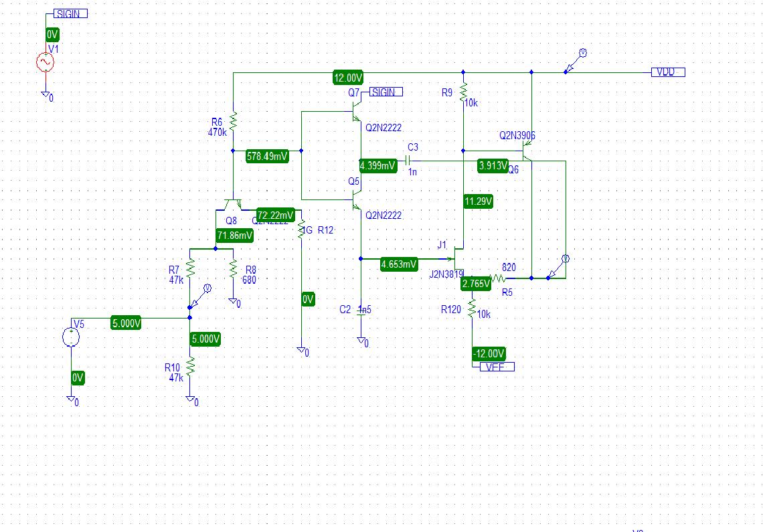Viewport: 763px width, 532px height.
Task: Click the Q2N3906 part name
Action: [517, 135]
